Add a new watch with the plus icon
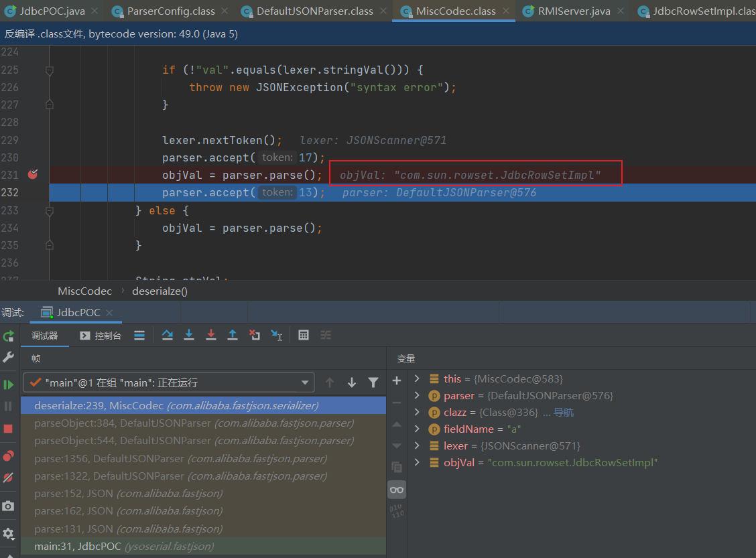The height and width of the screenshot is (558, 756). pos(397,380)
